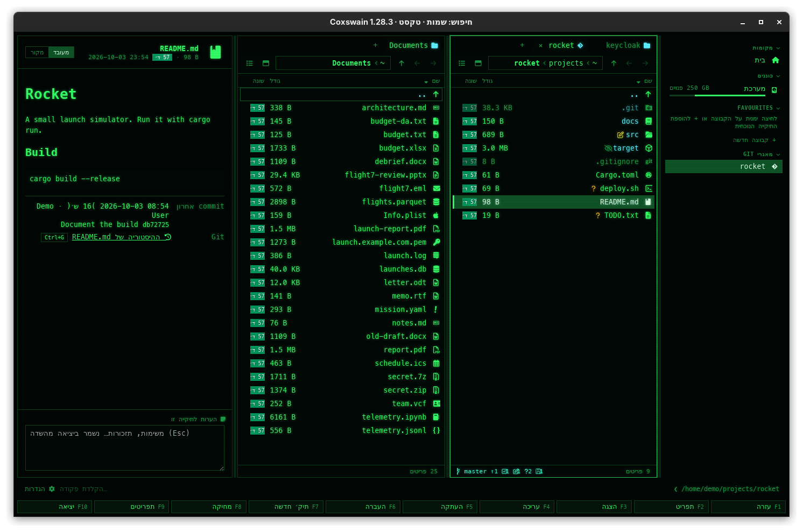803x532 pixels.
Task: Add a new tab in the Documents pane
Action: point(375,45)
